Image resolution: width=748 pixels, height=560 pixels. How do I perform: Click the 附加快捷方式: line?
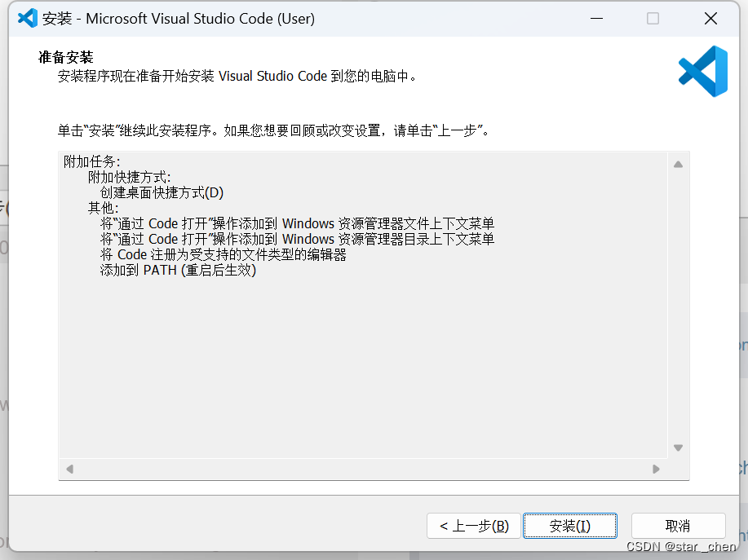pyautogui.click(x=129, y=178)
